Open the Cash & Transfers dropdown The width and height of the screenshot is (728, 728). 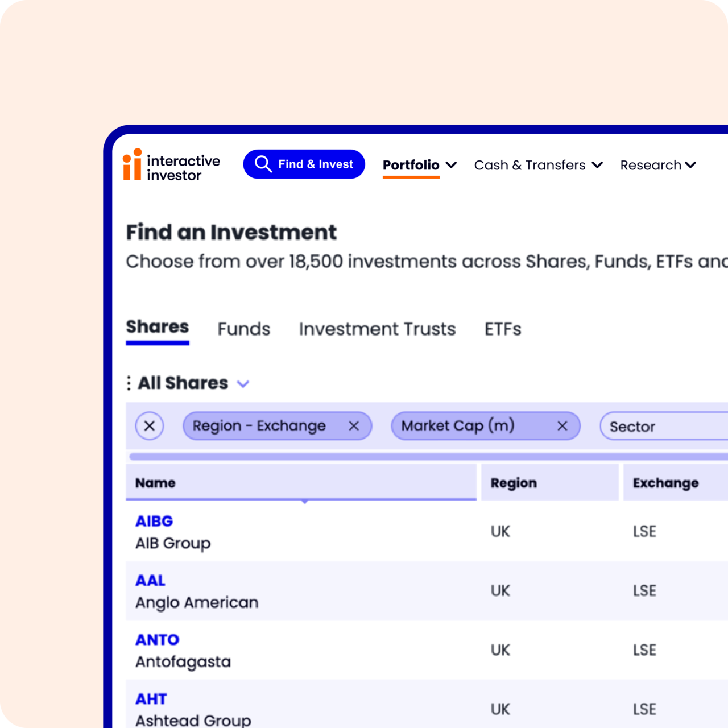tap(538, 165)
